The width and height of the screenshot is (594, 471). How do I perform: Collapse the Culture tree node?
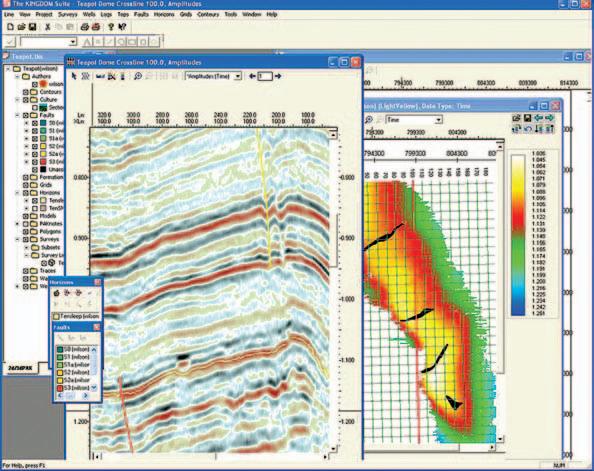pyautogui.click(x=17, y=100)
